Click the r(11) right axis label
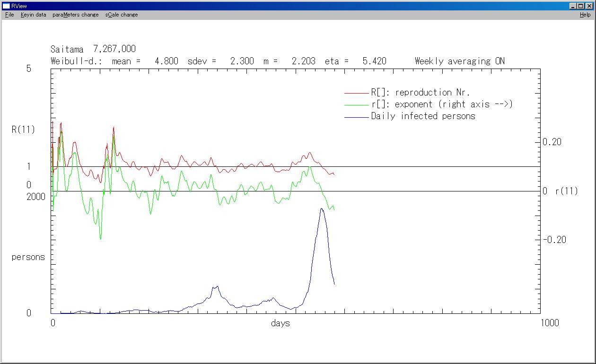 pyautogui.click(x=566, y=191)
